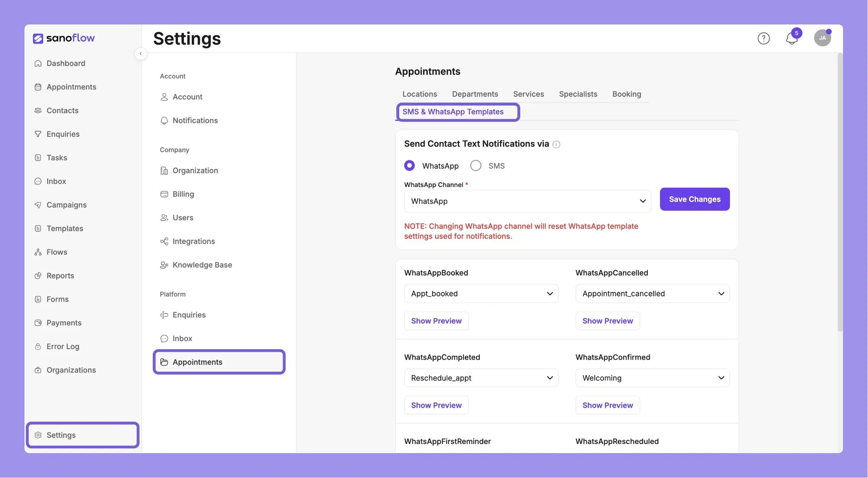Screen dimensions: 868x478
Task: Open Contacts icon in main sidebar
Action: (38, 111)
